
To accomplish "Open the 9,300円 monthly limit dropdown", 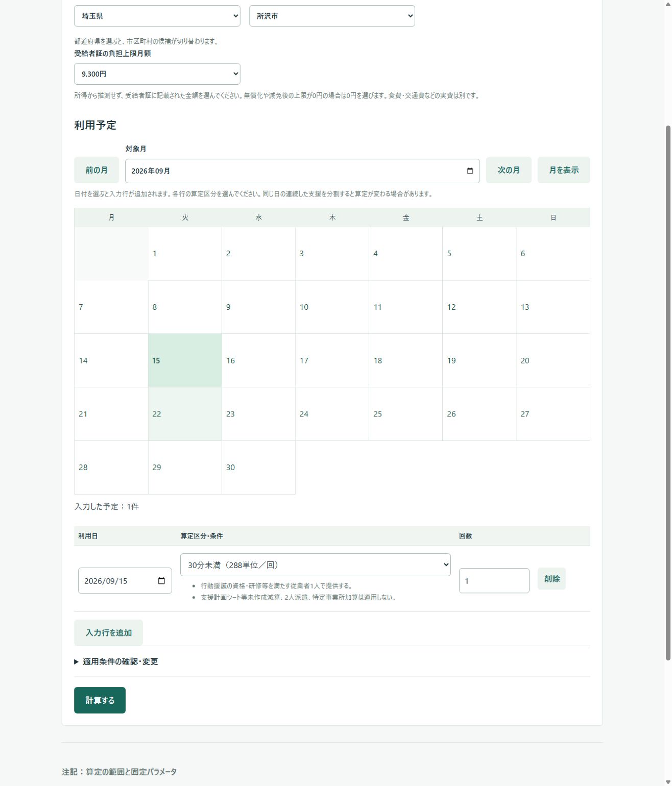I will tap(157, 74).
